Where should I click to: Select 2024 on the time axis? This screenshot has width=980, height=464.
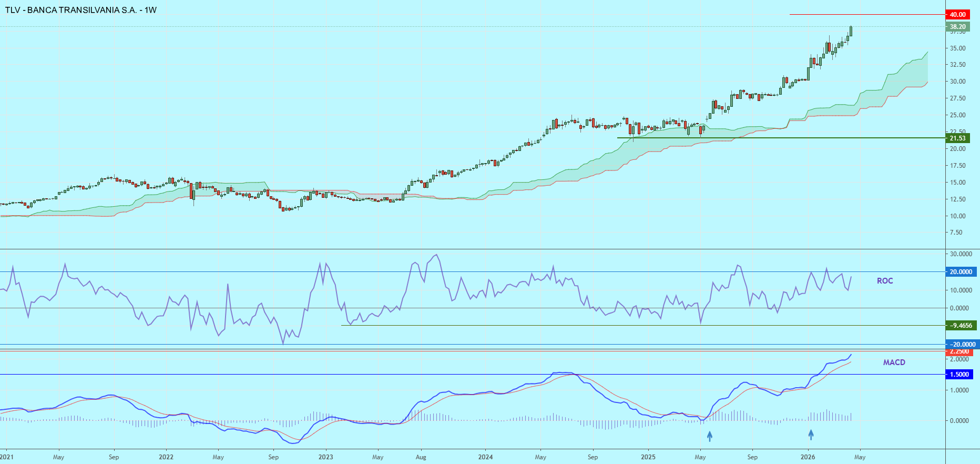click(485, 457)
